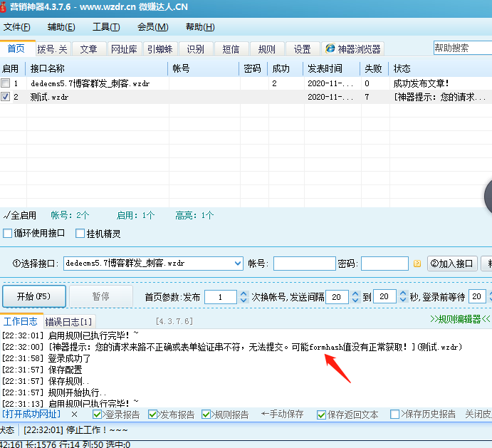The image size is (492, 448).
Task: Click the ②加入接口 button
Action: 452,264
